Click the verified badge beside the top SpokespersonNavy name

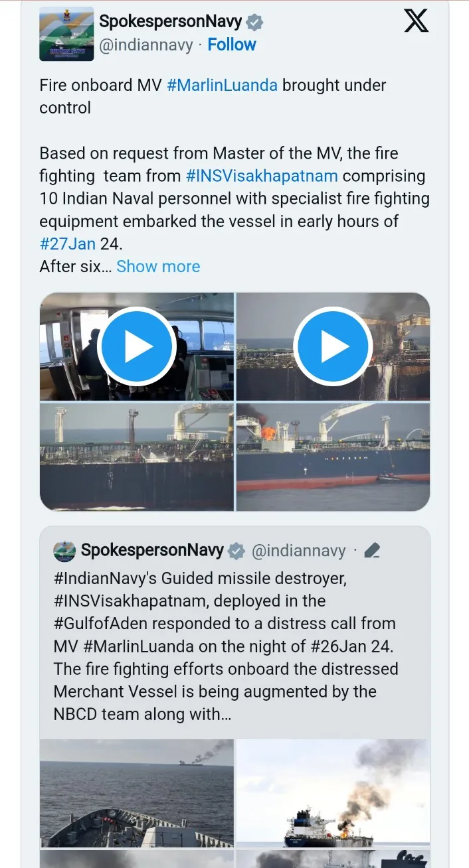click(x=254, y=22)
